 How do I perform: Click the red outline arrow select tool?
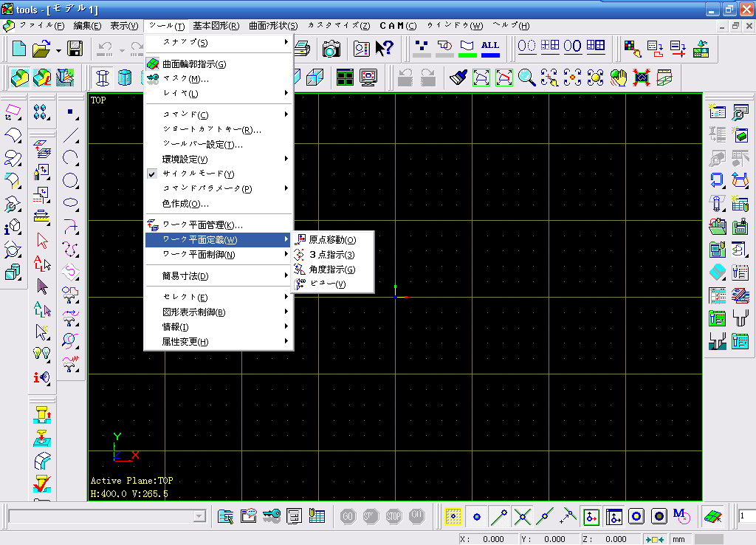click(x=42, y=240)
